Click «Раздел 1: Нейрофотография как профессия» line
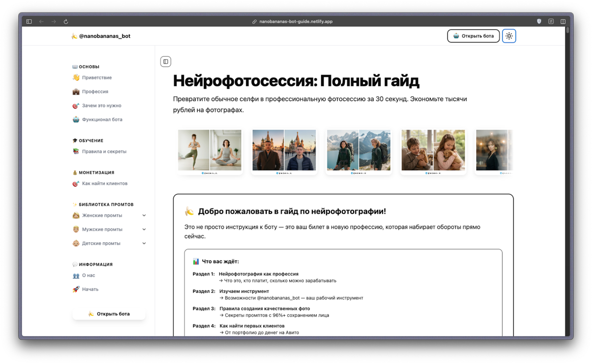 (246, 274)
